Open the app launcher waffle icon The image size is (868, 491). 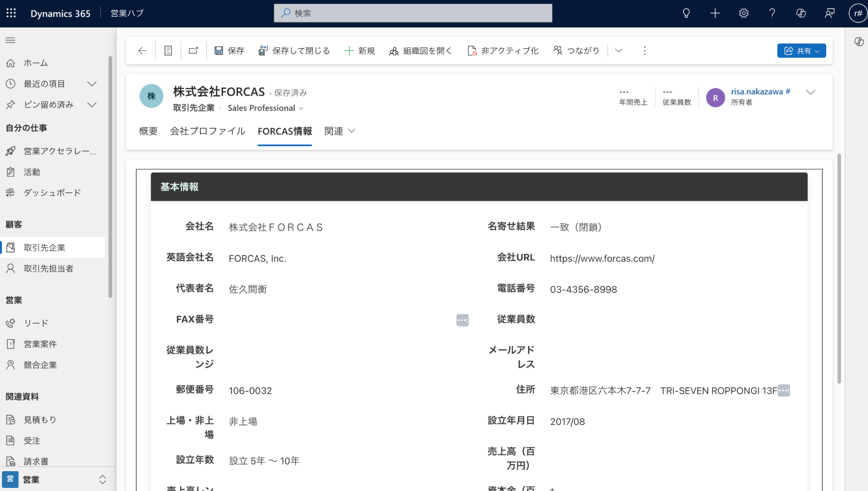(11, 13)
